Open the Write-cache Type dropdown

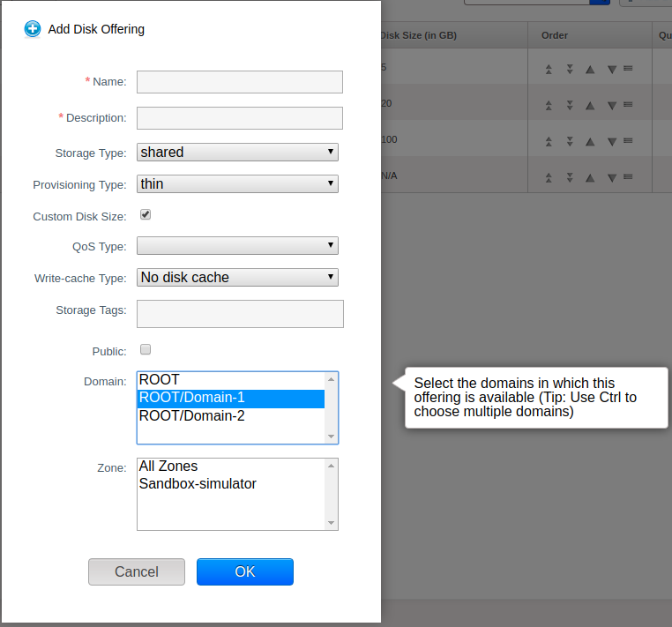coord(237,277)
